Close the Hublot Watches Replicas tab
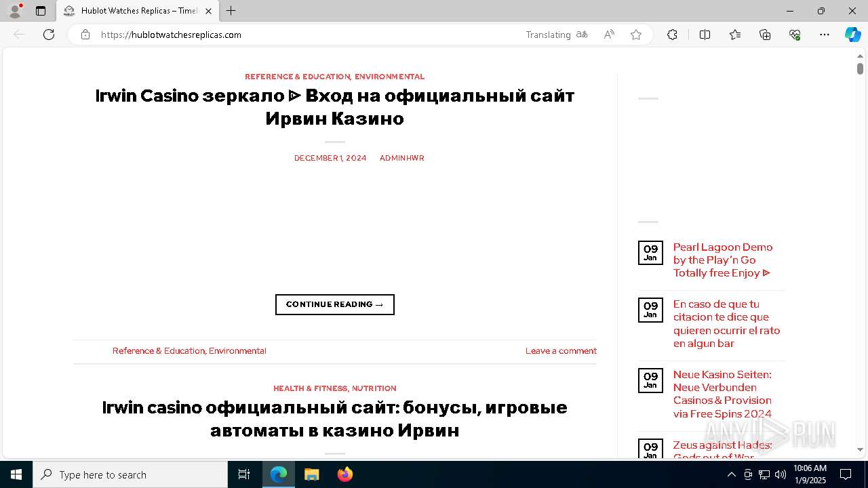This screenshot has width=868, height=488. click(x=208, y=11)
